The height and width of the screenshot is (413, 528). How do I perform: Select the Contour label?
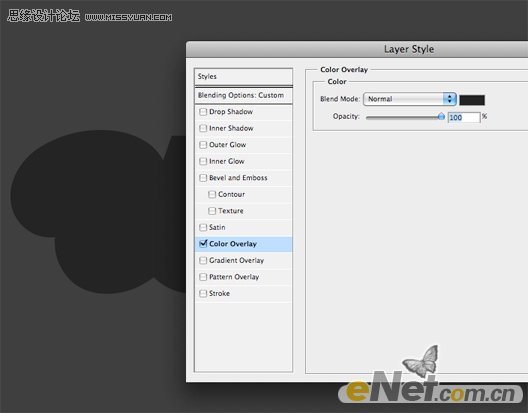(x=231, y=194)
